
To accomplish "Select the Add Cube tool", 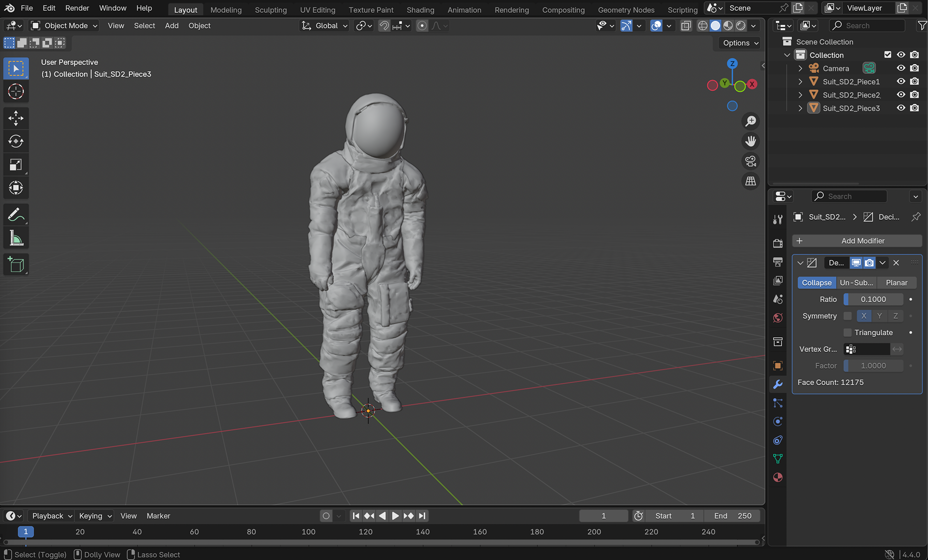I will click(x=16, y=265).
